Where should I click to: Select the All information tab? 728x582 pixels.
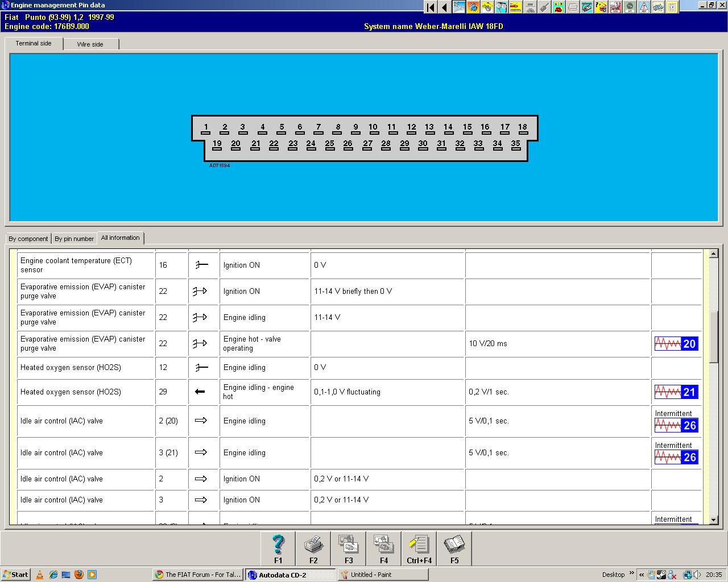pos(121,238)
